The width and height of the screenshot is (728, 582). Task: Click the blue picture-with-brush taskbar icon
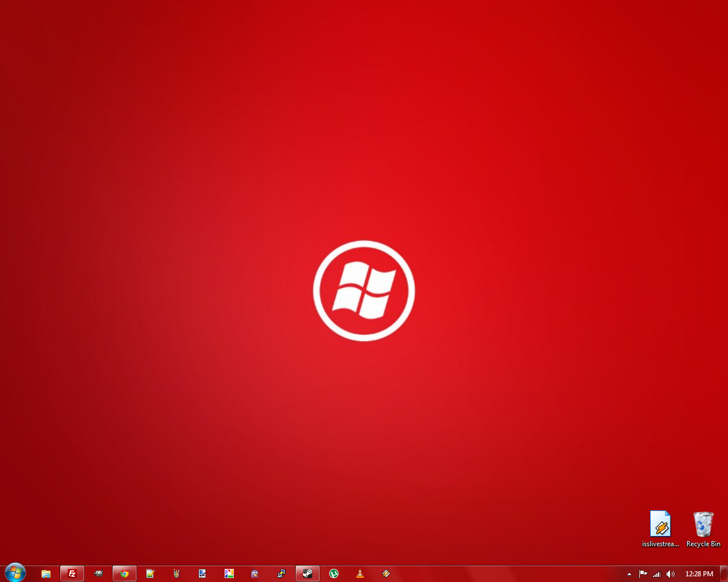point(202,573)
